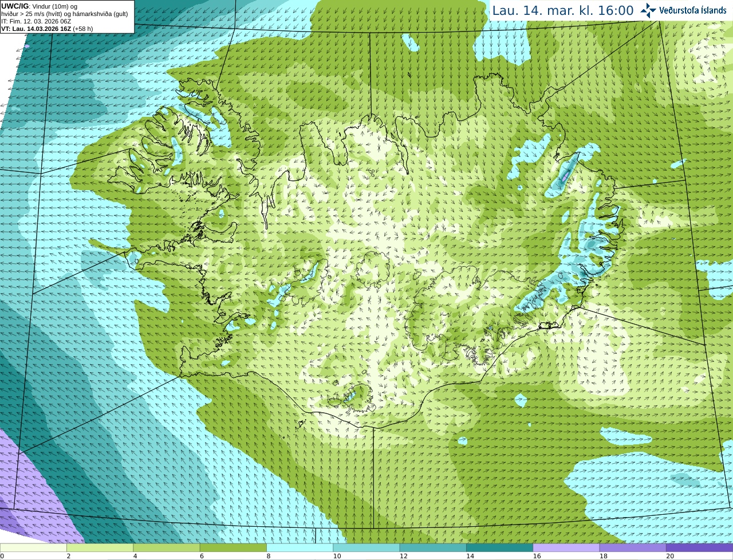The width and height of the screenshot is (733, 560).
Task: Click the legend scale value 14
Action: (x=470, y=556)
